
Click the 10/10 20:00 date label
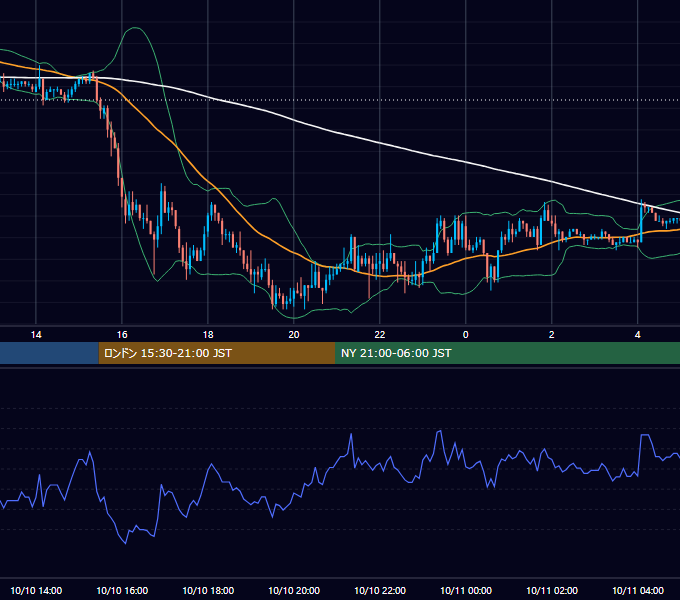pos(294,590)
